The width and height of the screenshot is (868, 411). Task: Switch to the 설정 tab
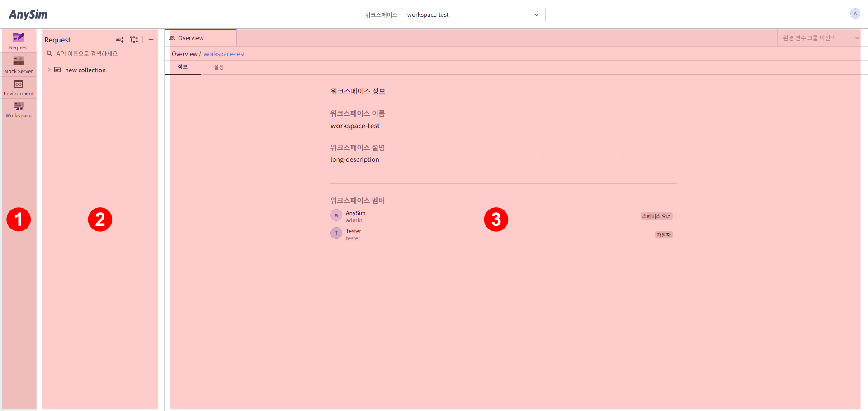pos(219,67)
